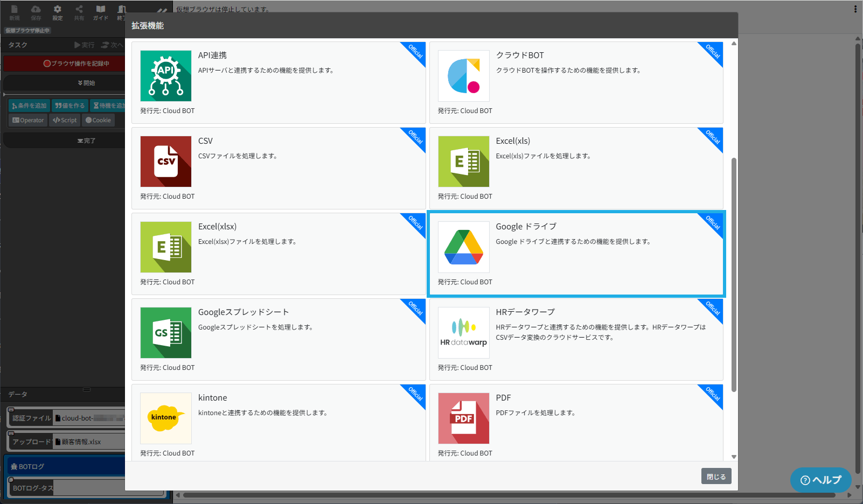Click the 認証ファイル cloud-bot file field
This screenshot has height=504, width=863.
point(89,418)
